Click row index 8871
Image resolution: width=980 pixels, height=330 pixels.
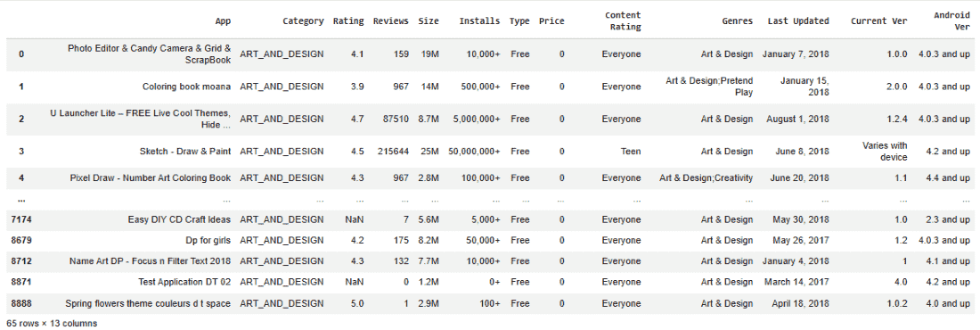[x=21, y=282]
